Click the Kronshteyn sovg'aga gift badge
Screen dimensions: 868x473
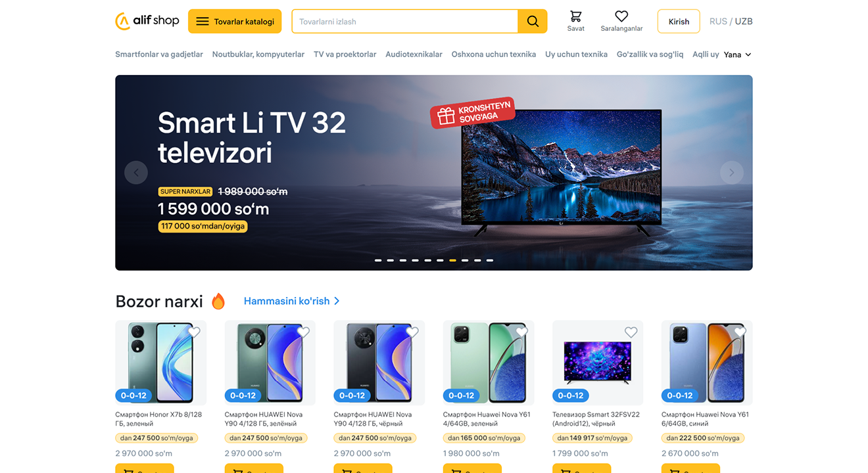(x=473, y=112)
